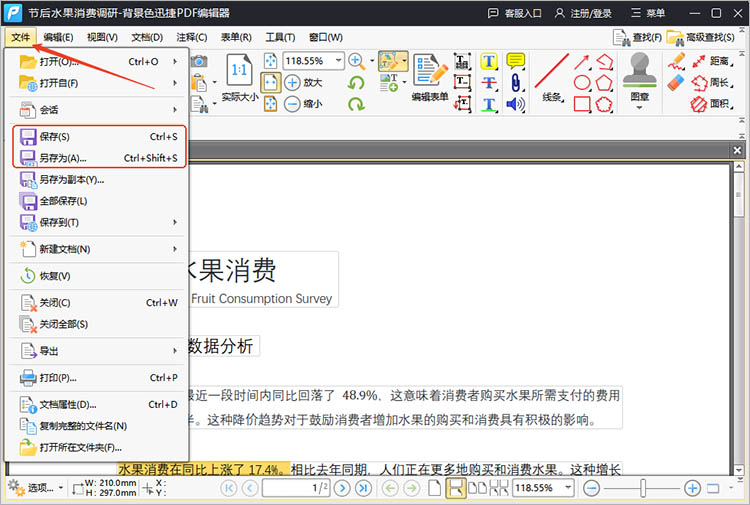Click the 查找(F) search button
Viewport: 750px width, 505px height.
638,37
